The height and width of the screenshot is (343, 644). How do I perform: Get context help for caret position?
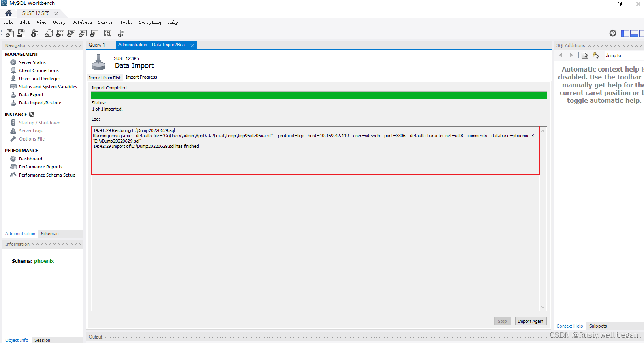[585, 55]
